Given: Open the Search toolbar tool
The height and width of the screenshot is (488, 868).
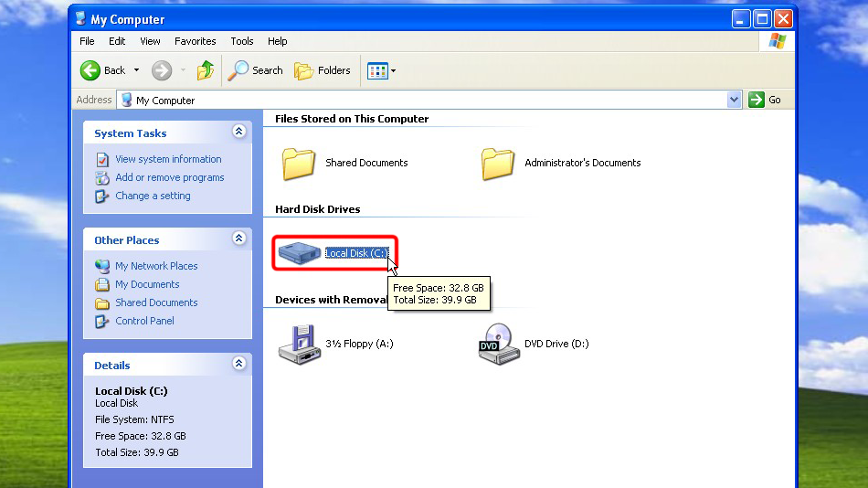Looking at the screenshot, I should coord(257,70).
